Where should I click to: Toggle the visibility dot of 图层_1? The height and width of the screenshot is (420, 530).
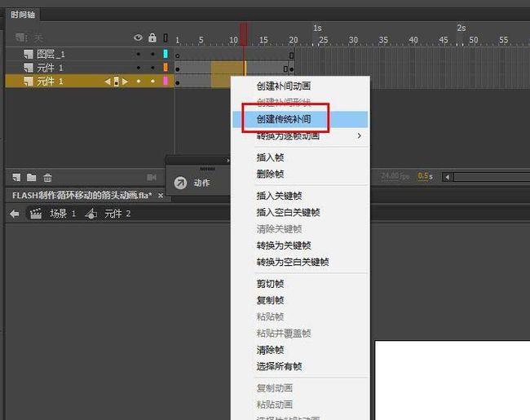139,54
